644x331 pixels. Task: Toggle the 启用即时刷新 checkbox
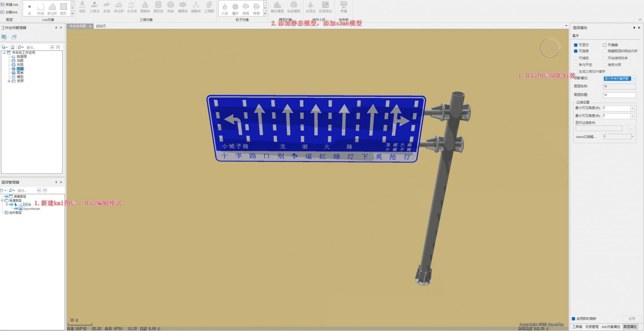pyautogui.click(x=573, y=319)
